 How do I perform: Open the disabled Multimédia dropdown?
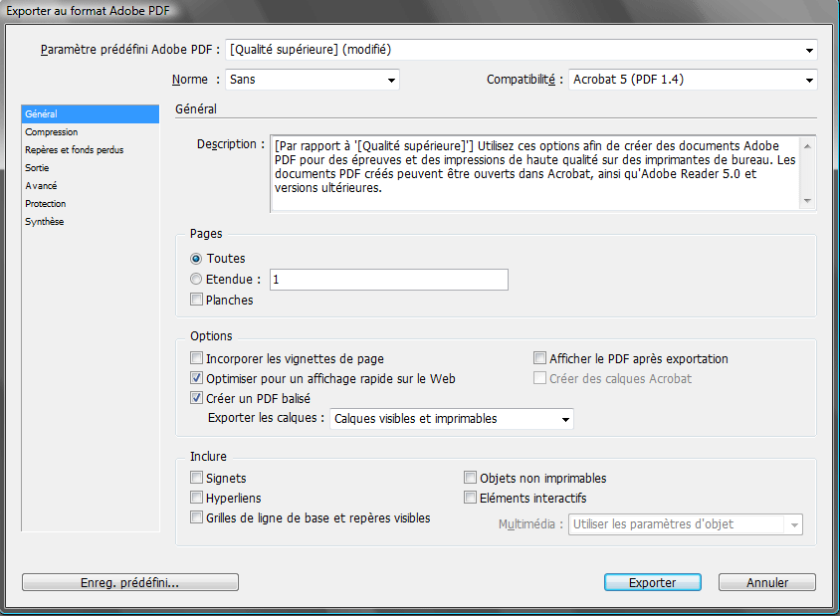point(685,524)
